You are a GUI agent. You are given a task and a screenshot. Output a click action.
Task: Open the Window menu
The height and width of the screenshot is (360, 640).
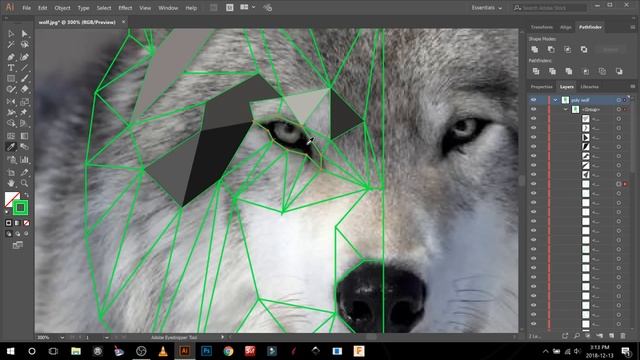168,8
